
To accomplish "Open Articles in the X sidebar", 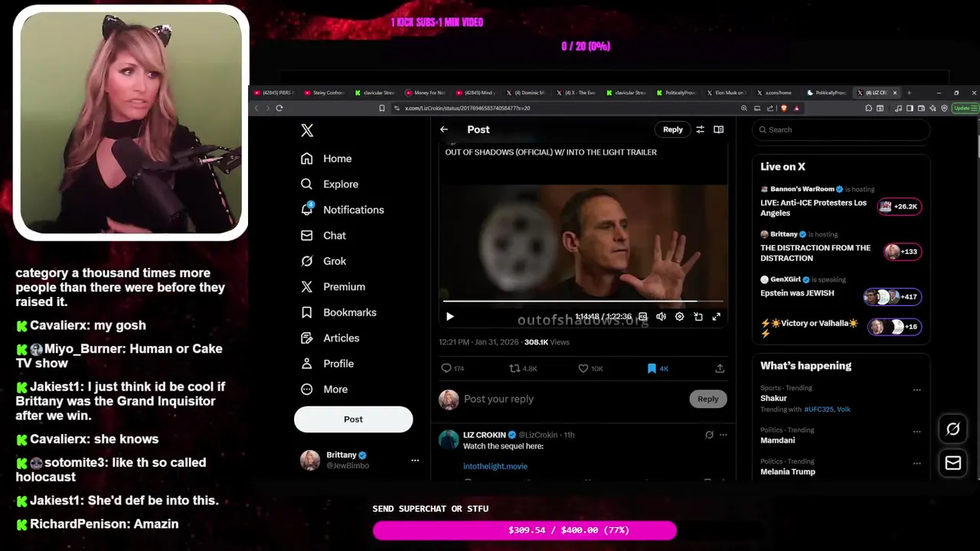I will [x=330, y=337].
